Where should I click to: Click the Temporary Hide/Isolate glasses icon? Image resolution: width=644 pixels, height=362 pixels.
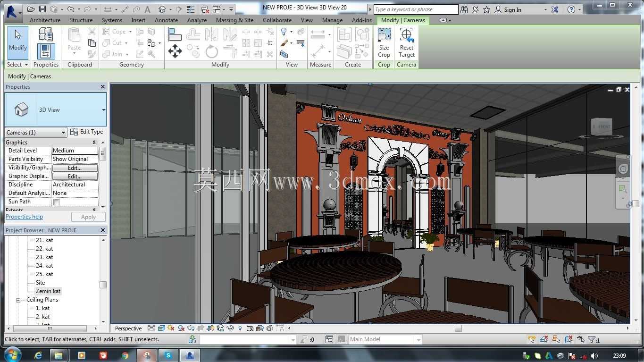point(230,328)
